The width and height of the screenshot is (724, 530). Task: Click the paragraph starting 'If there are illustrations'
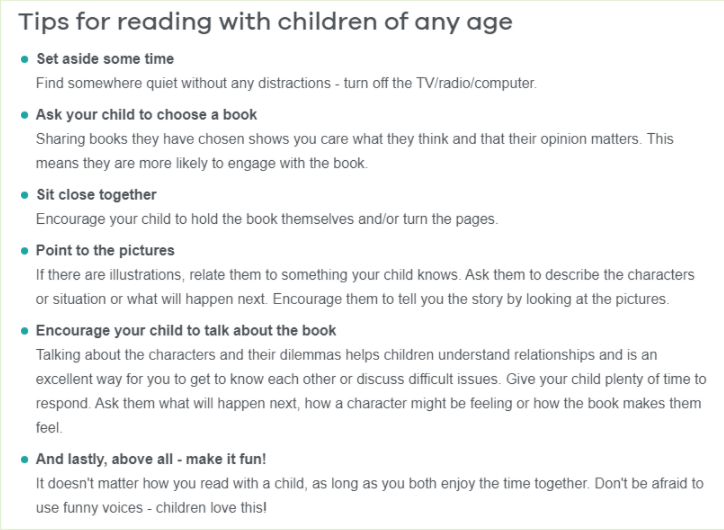pos(365,287)
